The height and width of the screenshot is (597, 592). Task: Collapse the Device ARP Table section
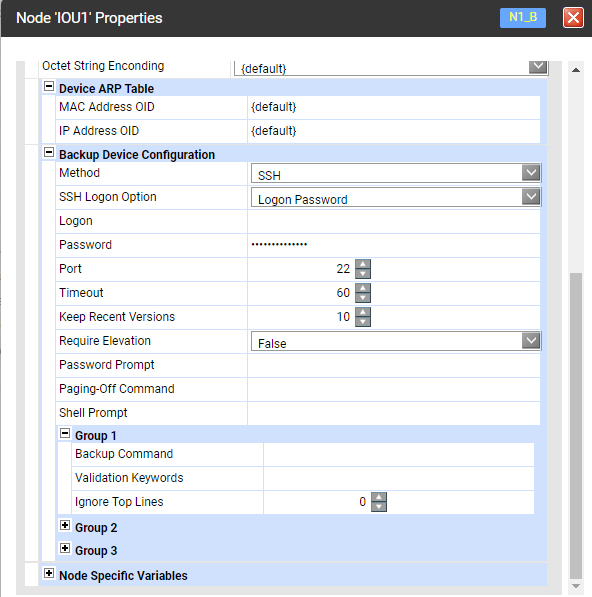tap(49, 86)
